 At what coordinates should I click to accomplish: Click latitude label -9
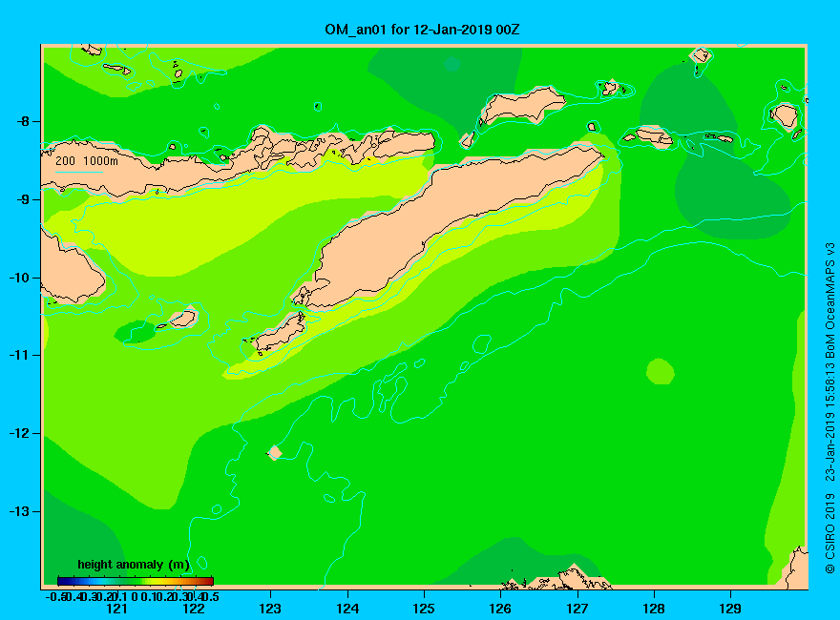click(23, 199)
